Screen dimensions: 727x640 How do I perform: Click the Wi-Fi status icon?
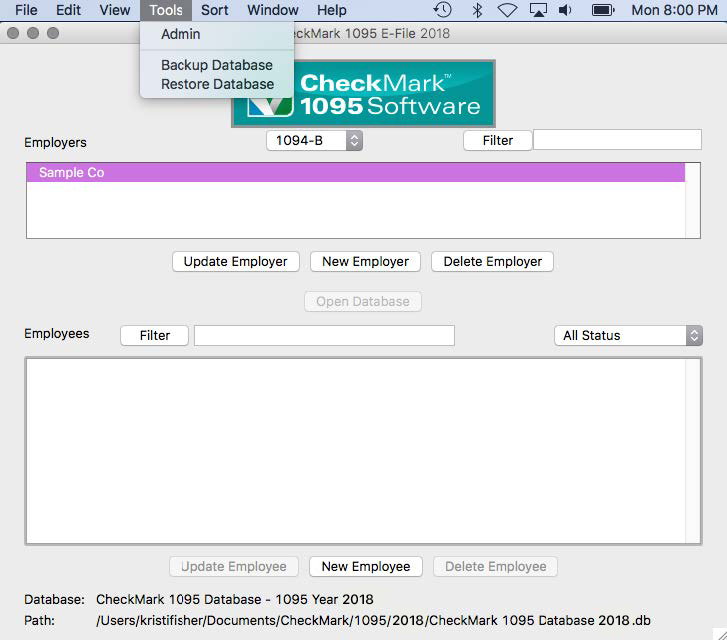click(507, 10)
